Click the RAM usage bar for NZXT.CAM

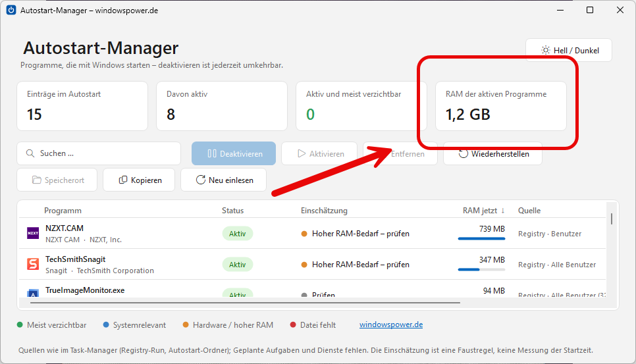481,239
